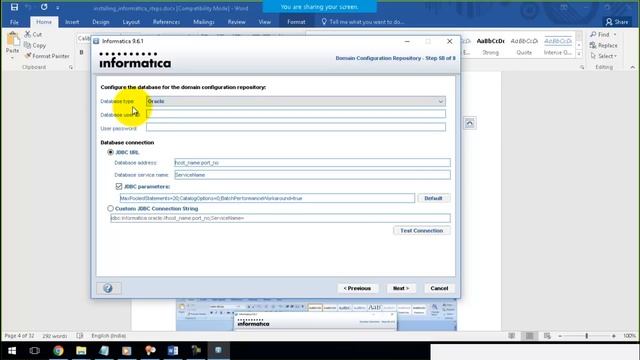
Task: Click the Paste icon in Word ribbon
Action: 13,39
